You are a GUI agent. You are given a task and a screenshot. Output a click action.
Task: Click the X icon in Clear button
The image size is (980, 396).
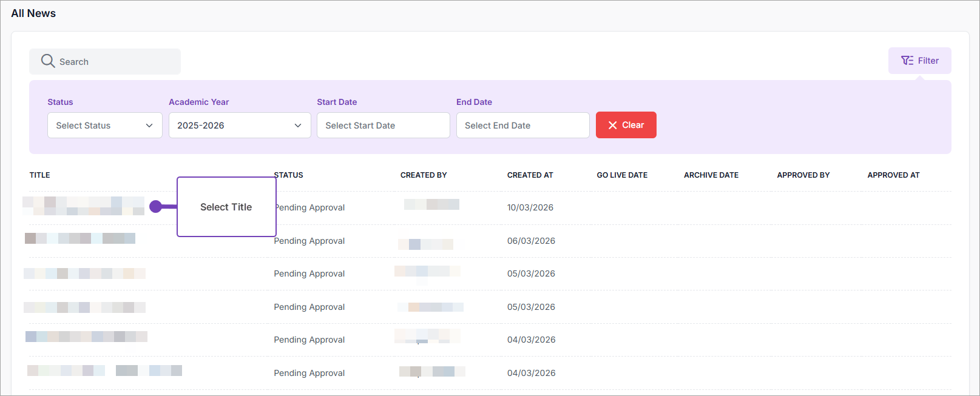tap(612, 125)
